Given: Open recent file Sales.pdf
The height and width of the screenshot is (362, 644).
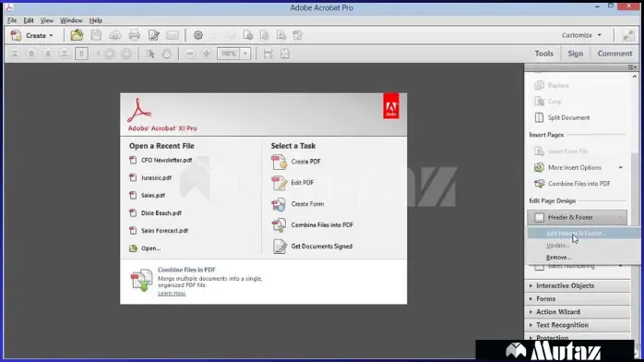Looking at the screenshot, I should pos(153,196).
